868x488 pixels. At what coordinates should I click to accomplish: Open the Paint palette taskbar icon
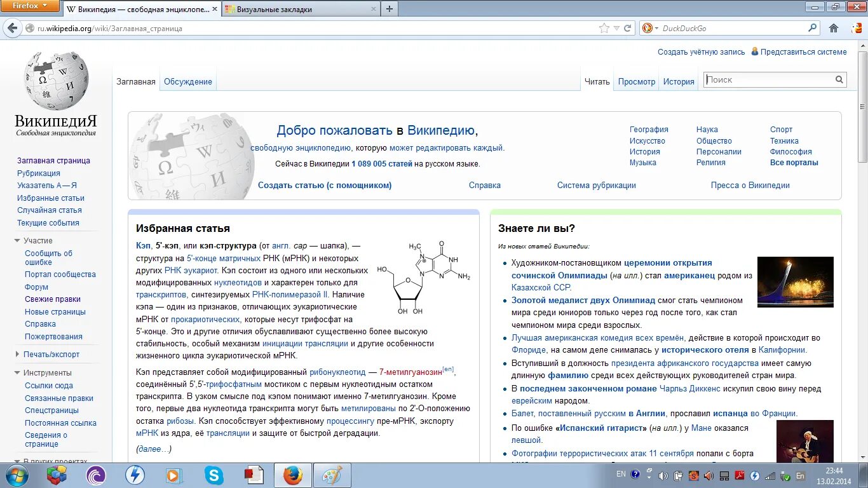(x=331, y=475)
